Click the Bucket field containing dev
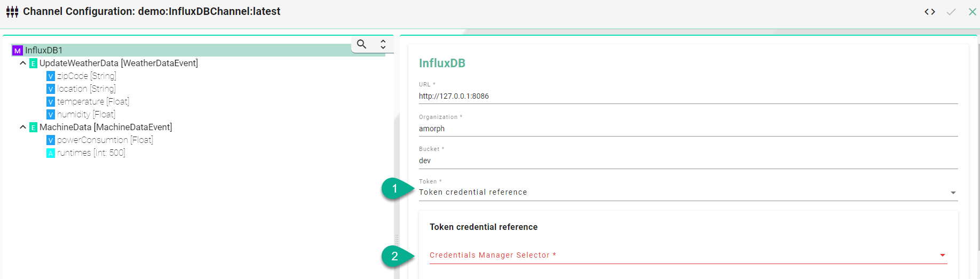 (x=688, y=161)
